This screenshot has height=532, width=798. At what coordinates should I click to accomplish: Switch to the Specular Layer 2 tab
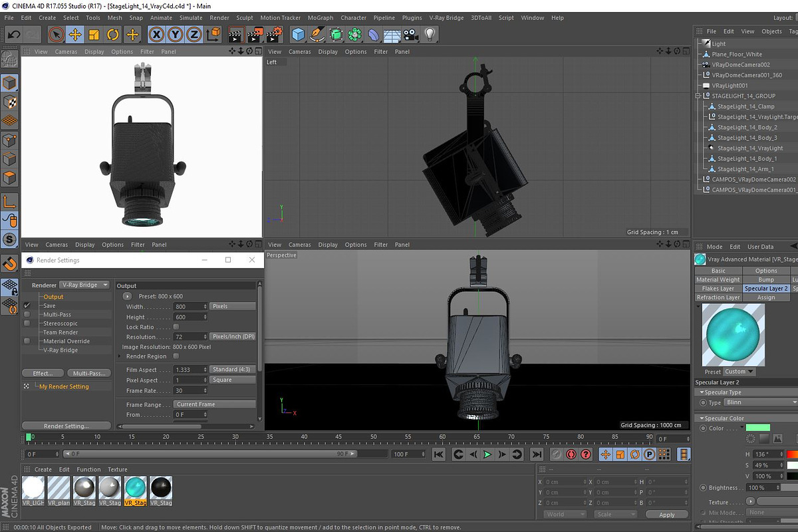[x=766, y=289]
